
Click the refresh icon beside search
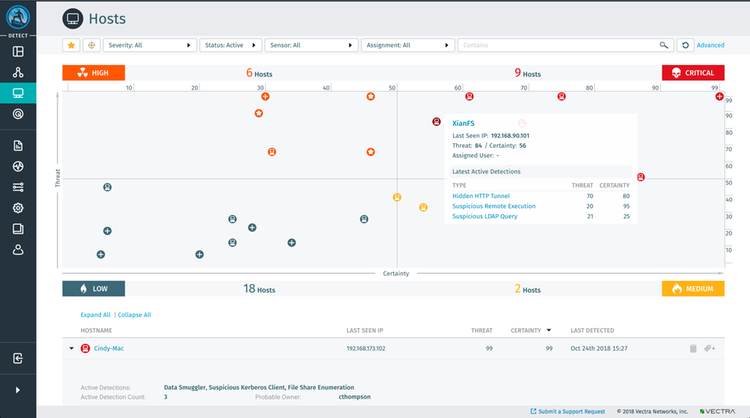pos(685,45)
